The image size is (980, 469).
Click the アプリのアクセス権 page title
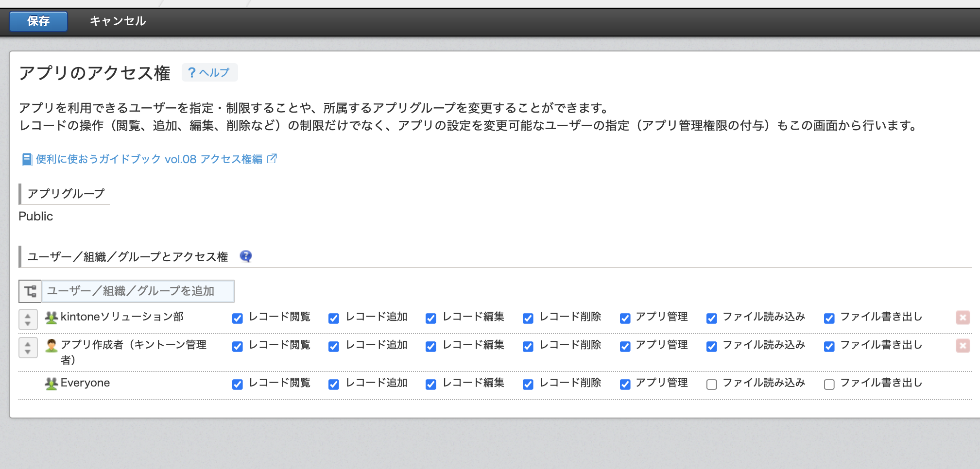[x=95, y=73]
